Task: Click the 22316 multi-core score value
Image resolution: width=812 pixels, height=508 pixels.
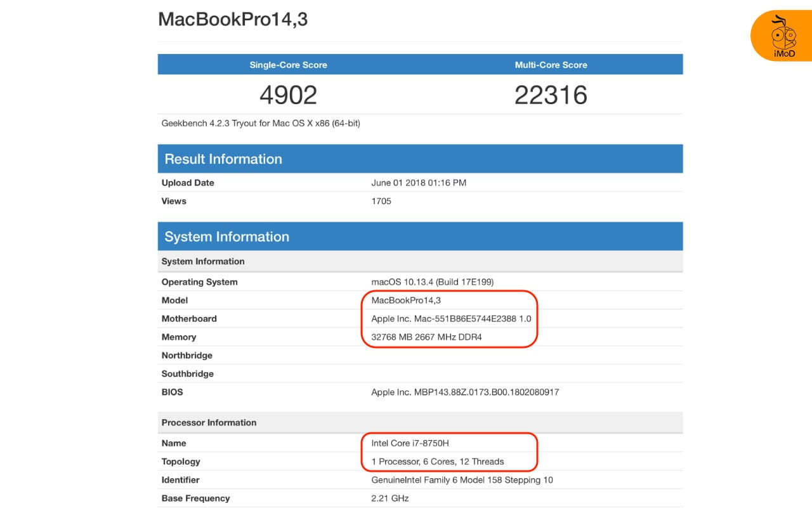Action: [x=551, y=95]
